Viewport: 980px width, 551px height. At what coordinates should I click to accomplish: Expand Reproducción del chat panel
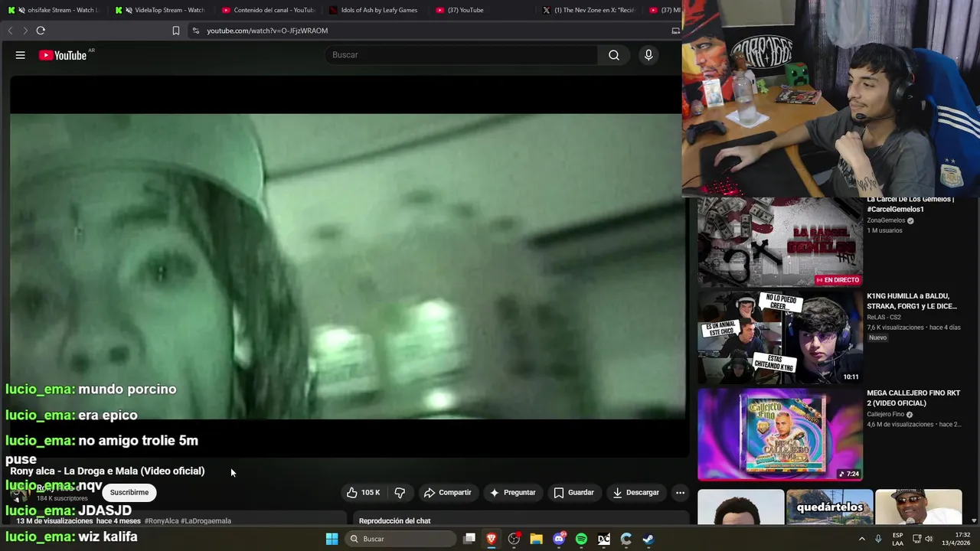(518, 520)
